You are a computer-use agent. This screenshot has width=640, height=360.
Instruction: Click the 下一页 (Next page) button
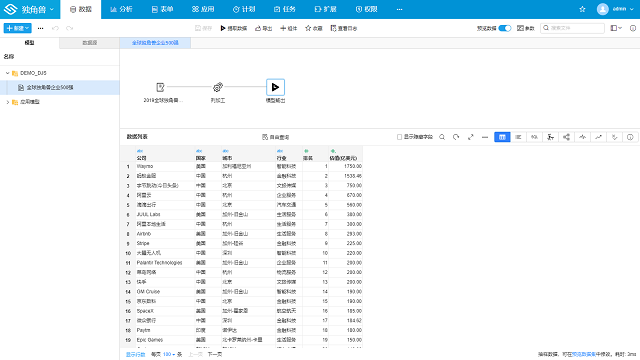[215, 354]
